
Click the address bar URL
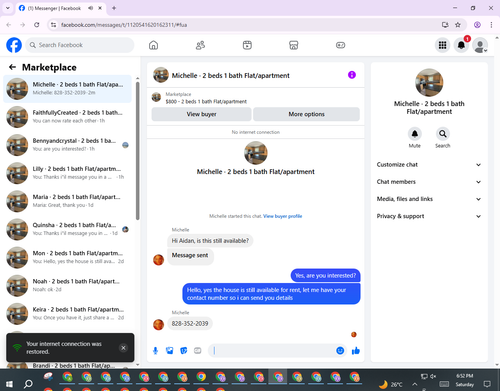click(x=124, y=25)
